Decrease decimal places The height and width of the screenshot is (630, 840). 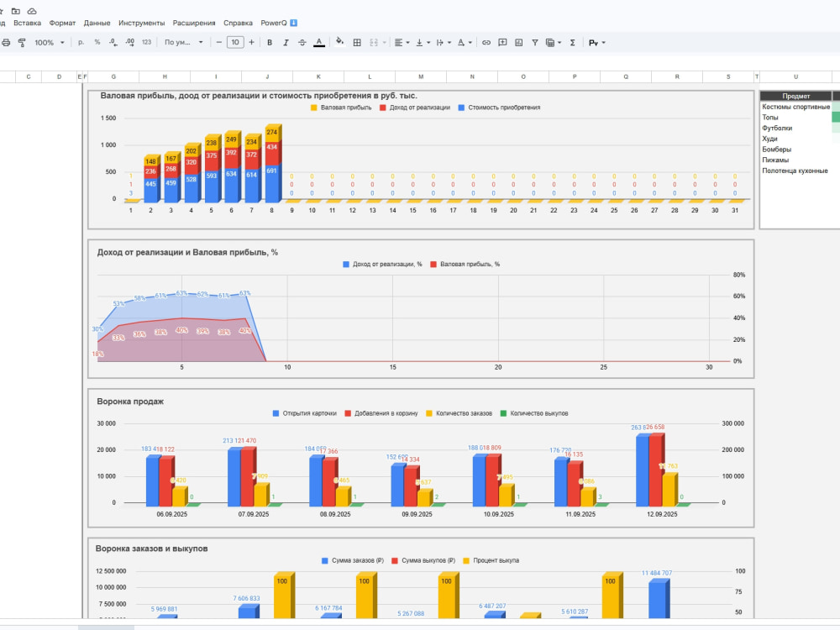coord(113,42)
